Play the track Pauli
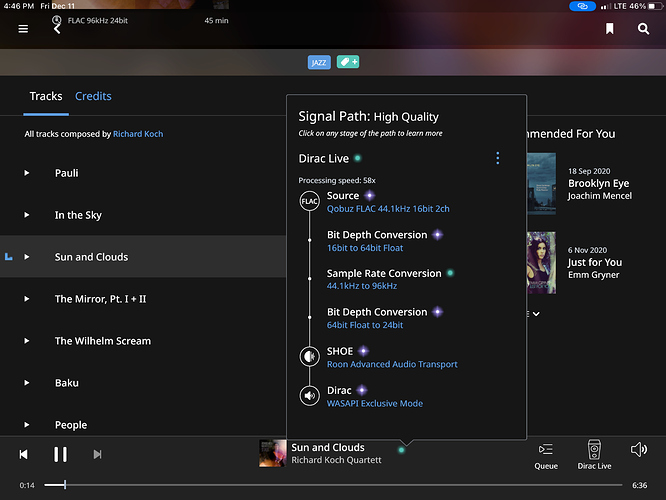Image resolution: width=666 pixels, height=500 pixels. tap(27, 173)
